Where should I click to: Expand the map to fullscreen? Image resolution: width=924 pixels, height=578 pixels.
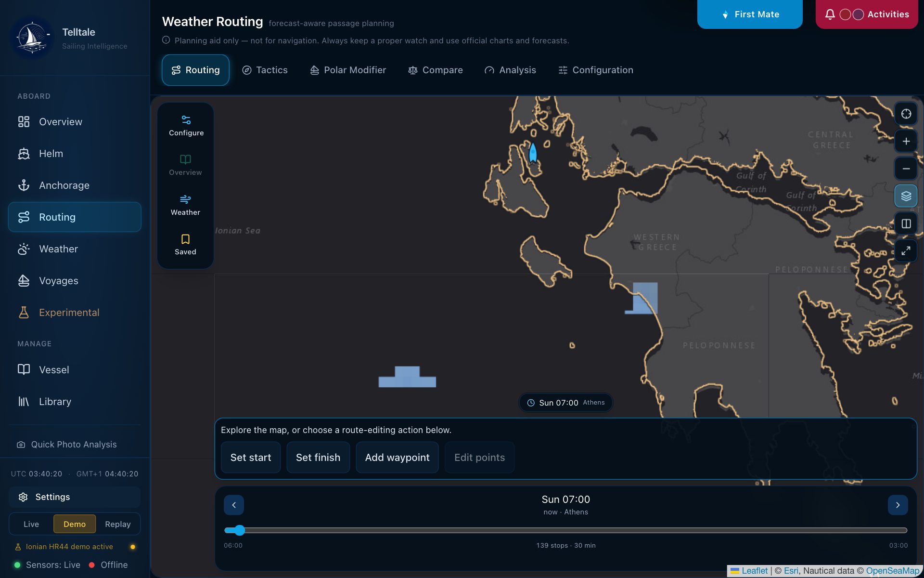[x=906, y=251]
